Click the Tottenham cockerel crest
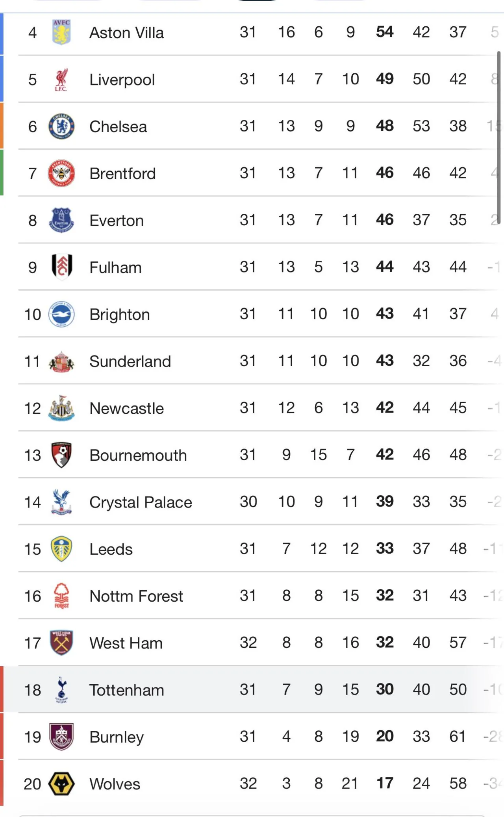504x817 pixels. (x=61, y=690)
